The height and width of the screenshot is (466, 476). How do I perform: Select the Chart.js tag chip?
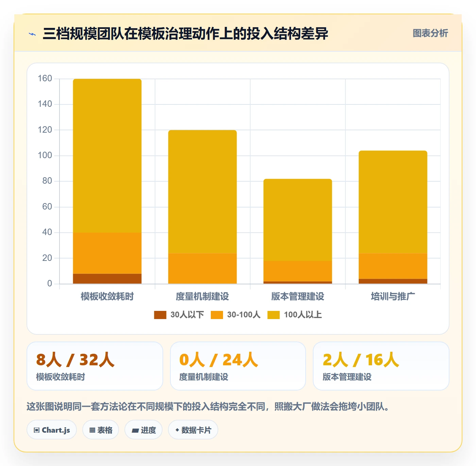tap(52, 430)
